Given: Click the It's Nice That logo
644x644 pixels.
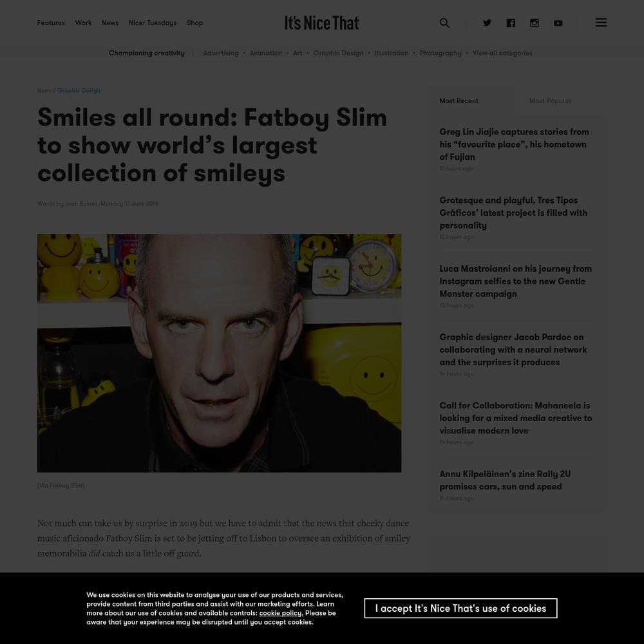Looking at the screenshot, I should tap(321, 23).
